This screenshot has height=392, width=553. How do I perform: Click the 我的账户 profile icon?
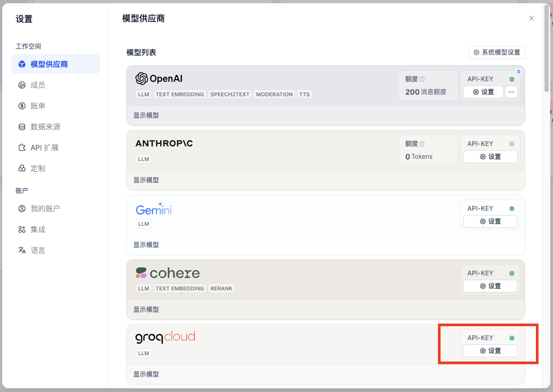point(21,209)
